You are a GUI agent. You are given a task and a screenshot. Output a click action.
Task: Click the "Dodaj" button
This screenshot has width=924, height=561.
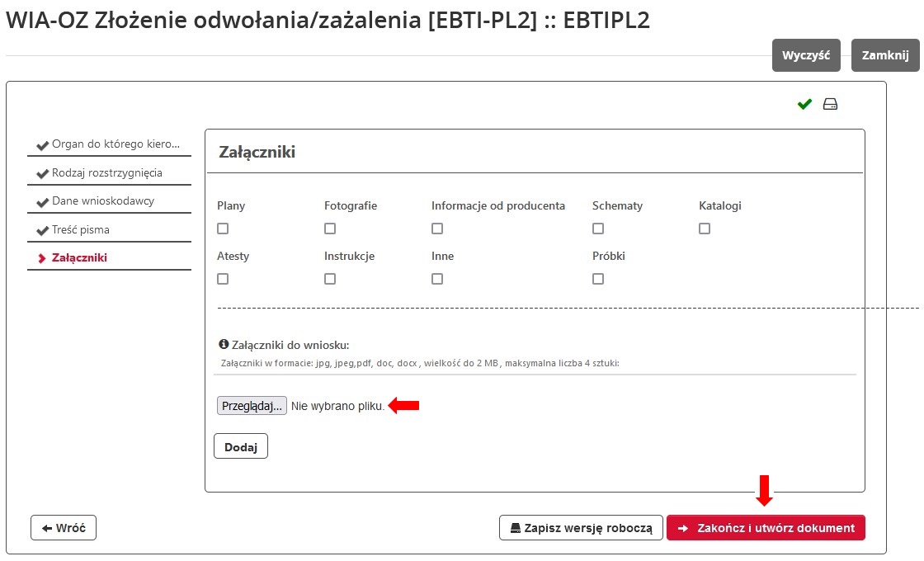point(240,445)
